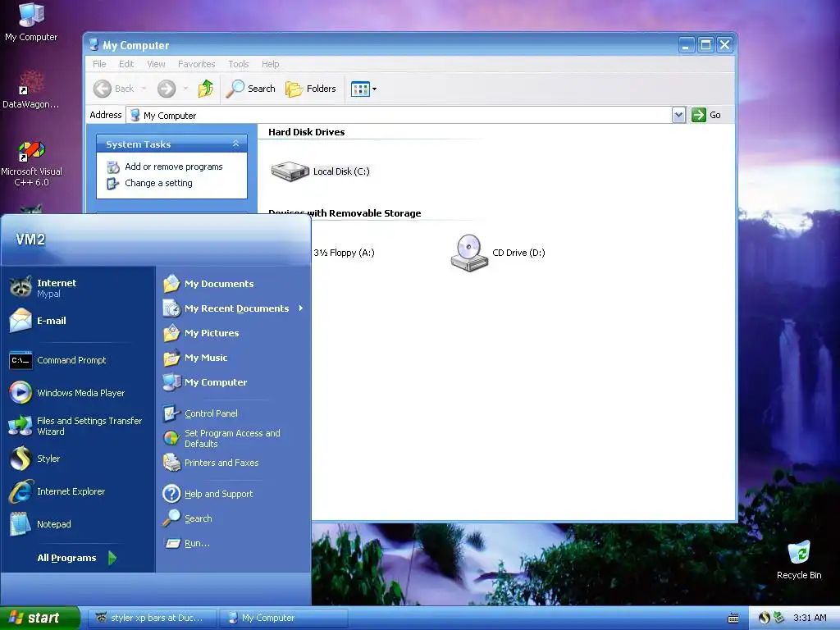Select Local Disk (C:) drive

click(321, 171)
